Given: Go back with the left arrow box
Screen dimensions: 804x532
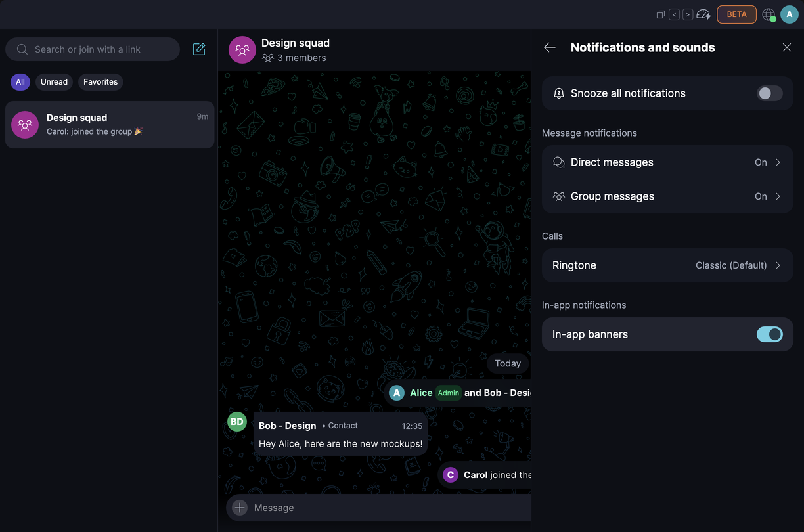Looking at the screenshot, I should (x=674, y=14).
